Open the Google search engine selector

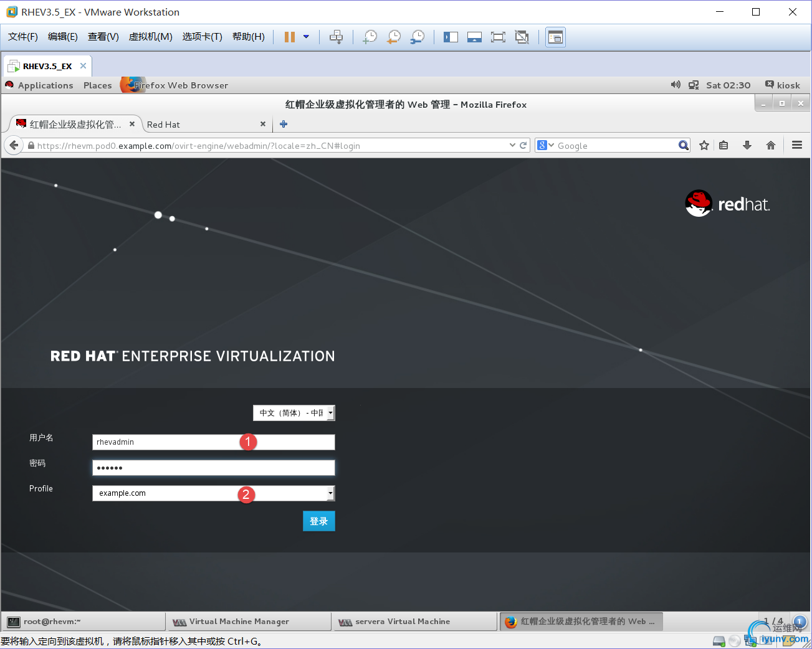coord(545,145)
